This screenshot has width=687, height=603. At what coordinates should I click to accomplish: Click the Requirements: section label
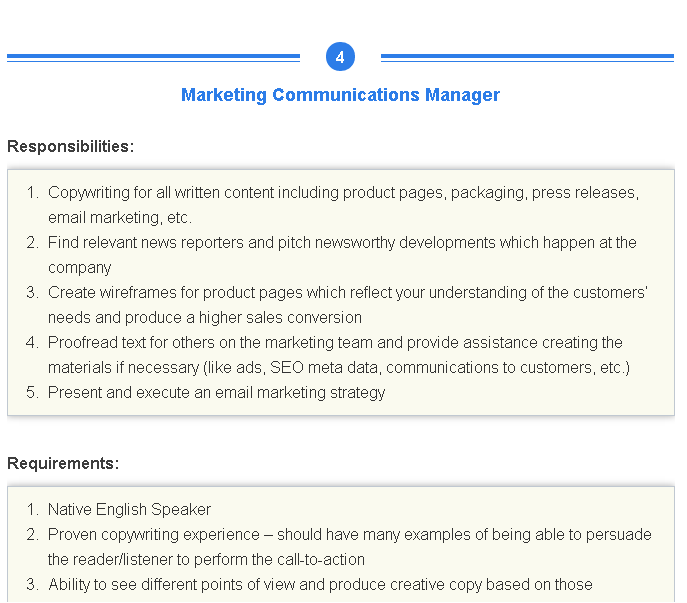tap(63, 463)
